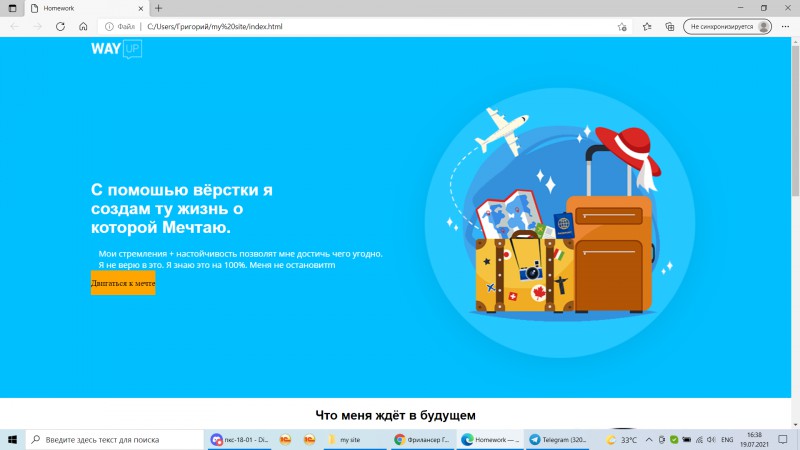The height and width of the screenshot is (450, 800).
Task: Click the profile sync status button
Action: (x=728, y=27)
